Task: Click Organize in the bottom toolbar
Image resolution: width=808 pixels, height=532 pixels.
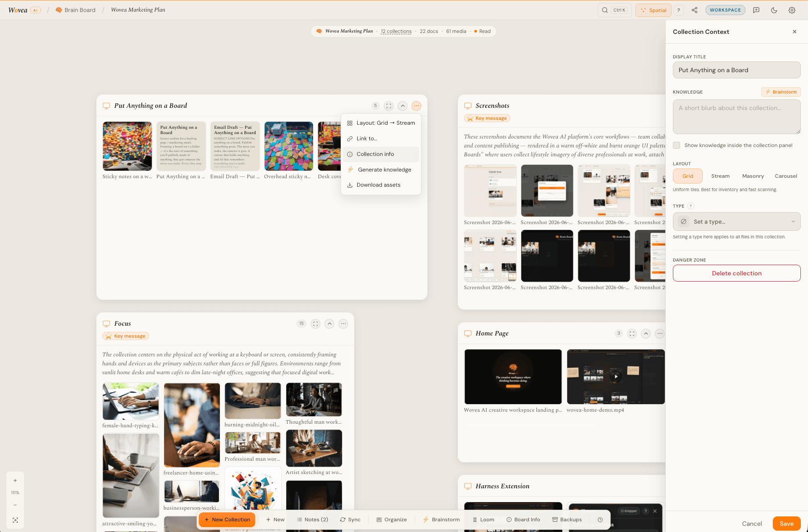Action: click(x=392, y=520)
